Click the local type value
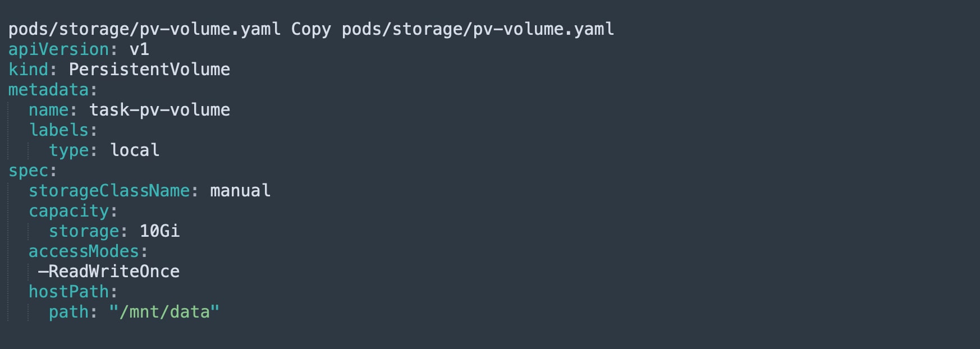The width and height of the screenshot is (980, 349). tap(135, 150)
